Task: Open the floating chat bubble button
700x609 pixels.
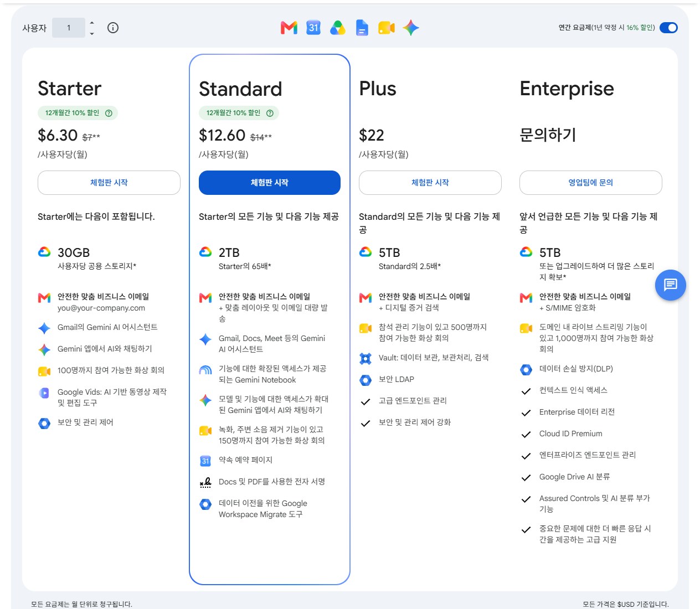Action: point(671,285)
